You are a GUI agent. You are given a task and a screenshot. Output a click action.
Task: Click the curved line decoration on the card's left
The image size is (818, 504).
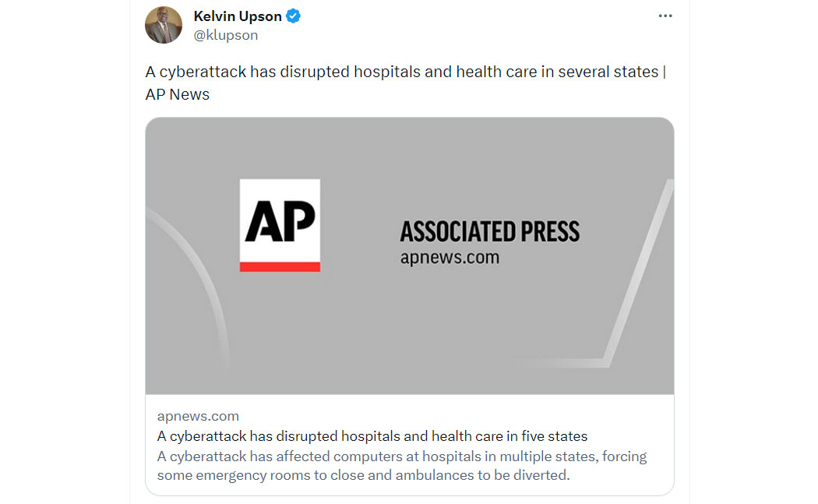point(198,282)
